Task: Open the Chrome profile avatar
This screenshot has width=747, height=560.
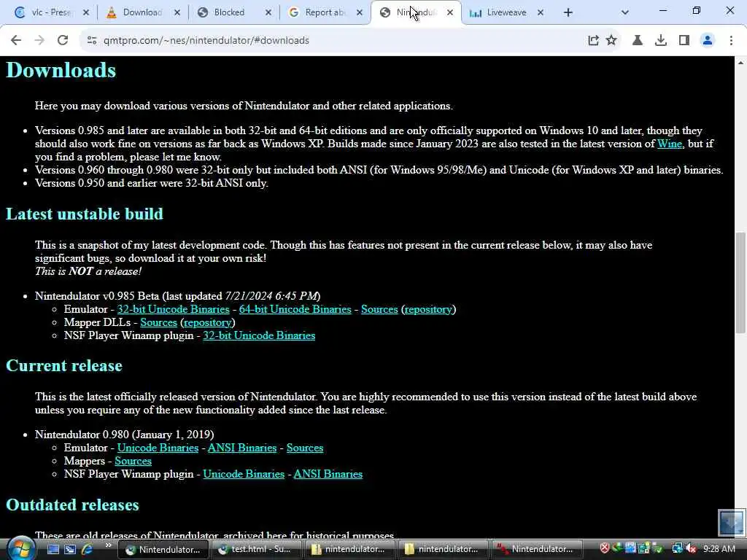Action: tap(708, 41)
